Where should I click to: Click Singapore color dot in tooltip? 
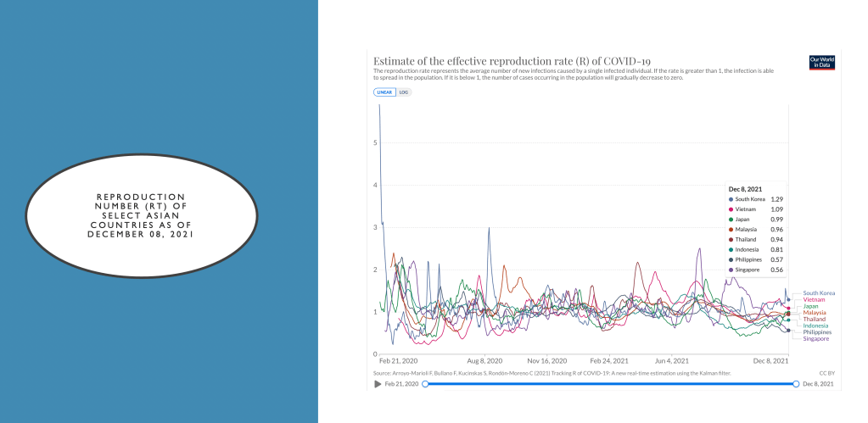(x=731, y=270)
